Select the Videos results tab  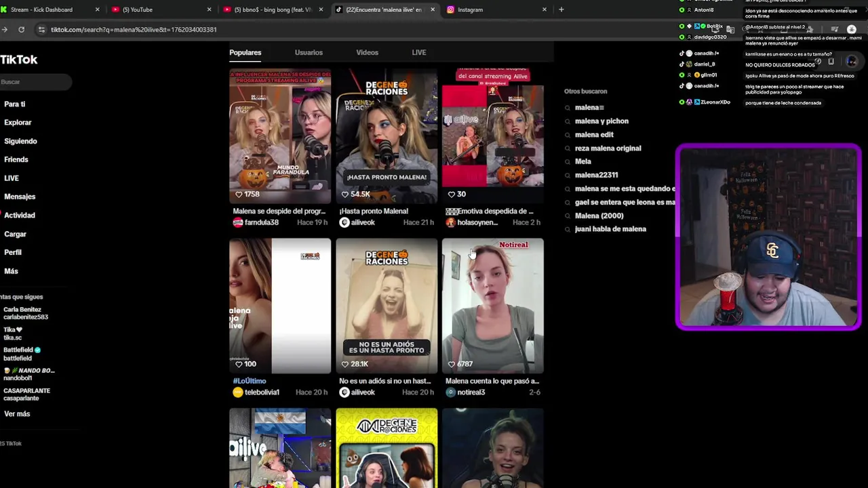[x=367, y=52]
